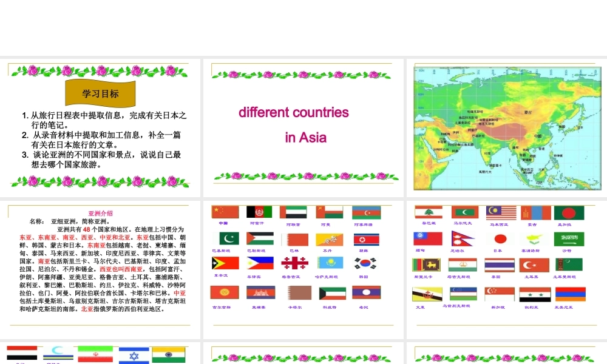Click the Thailand flag labeled 泰国

coord(500,265)
